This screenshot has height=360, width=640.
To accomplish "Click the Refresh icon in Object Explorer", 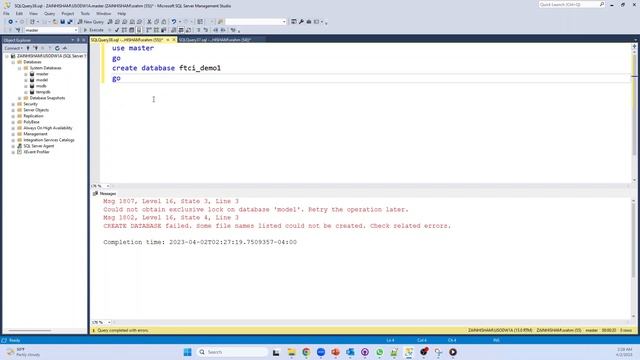I will pos(57,48).
